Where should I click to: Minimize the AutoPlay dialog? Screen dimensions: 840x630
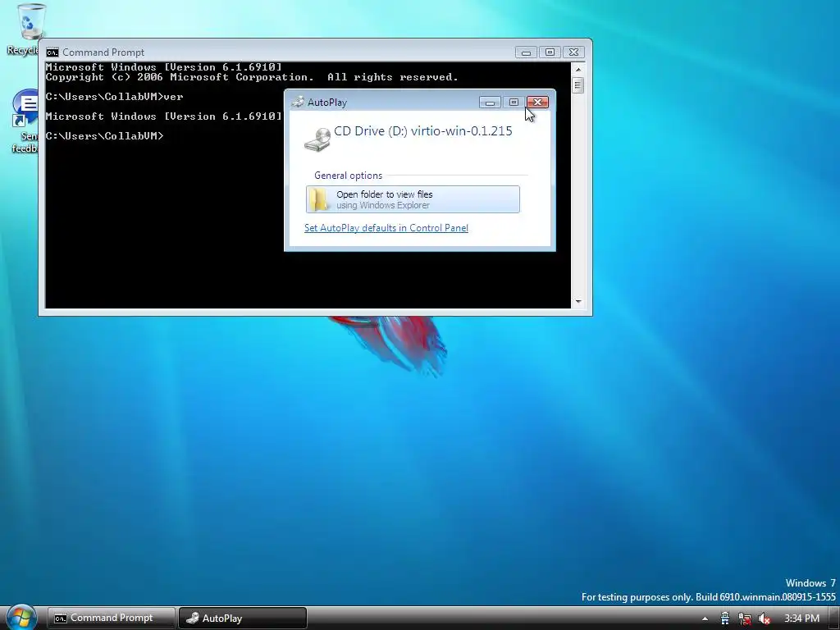(490, 102)
